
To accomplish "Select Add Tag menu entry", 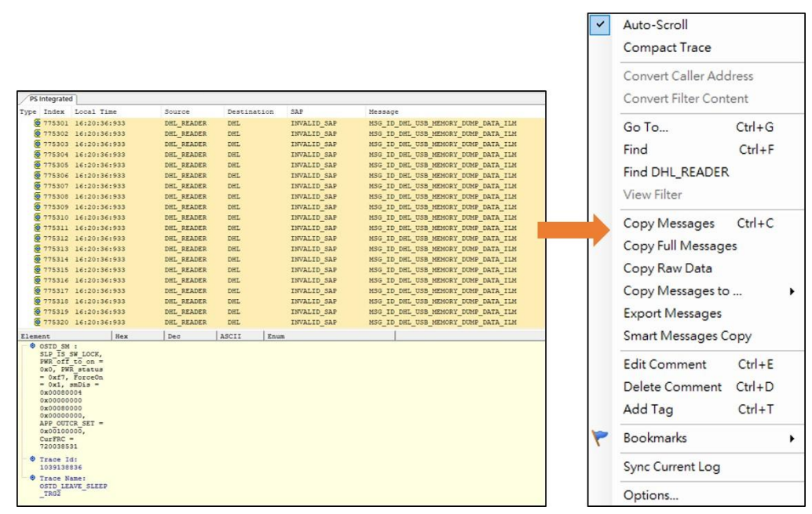I will [648, 410].
